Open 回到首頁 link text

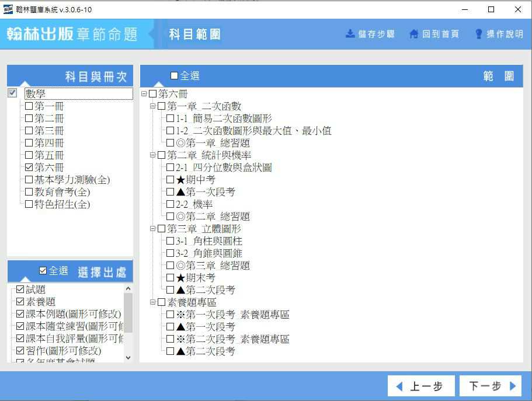(440, 34)
